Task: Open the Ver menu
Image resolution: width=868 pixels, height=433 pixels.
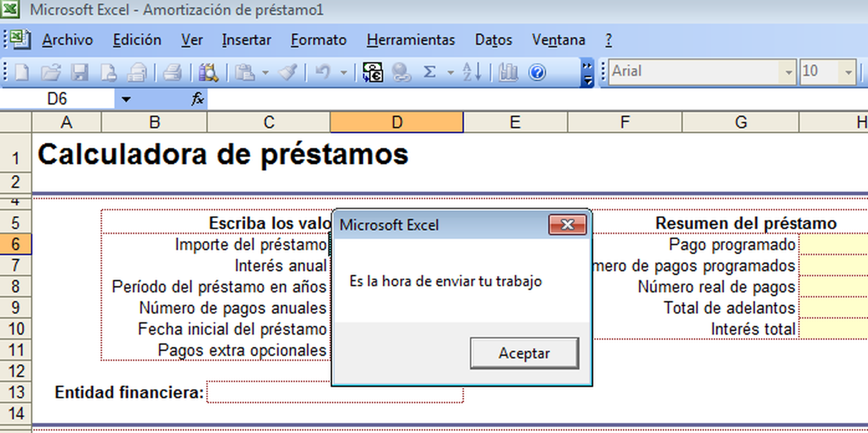Action: pyautogui.click(x=192, y=40)
